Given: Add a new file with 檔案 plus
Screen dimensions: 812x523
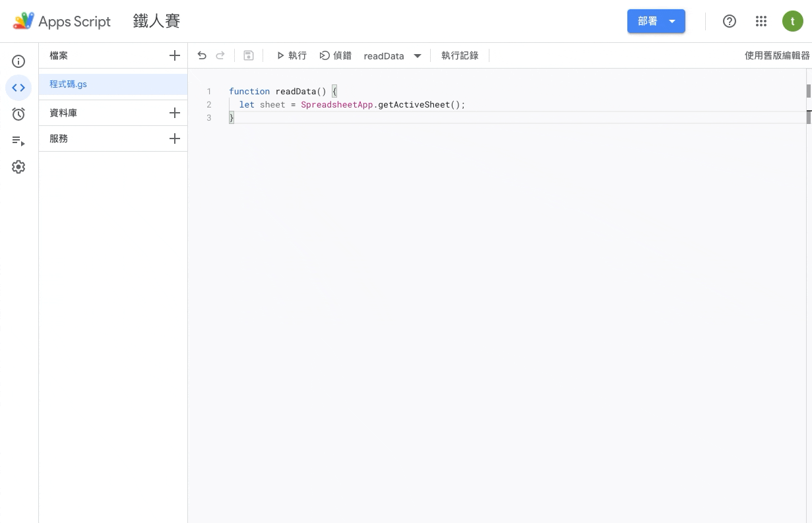Looking at the screenshot, I should 174,56.
